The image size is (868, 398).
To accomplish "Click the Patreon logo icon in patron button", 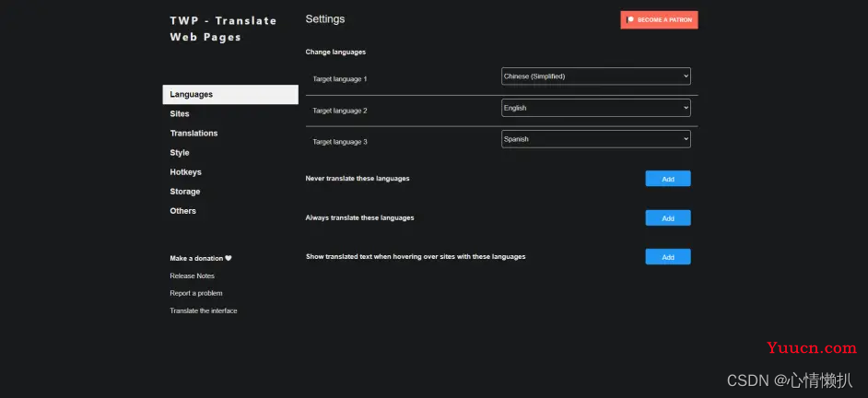I will (x=630, y=20).
